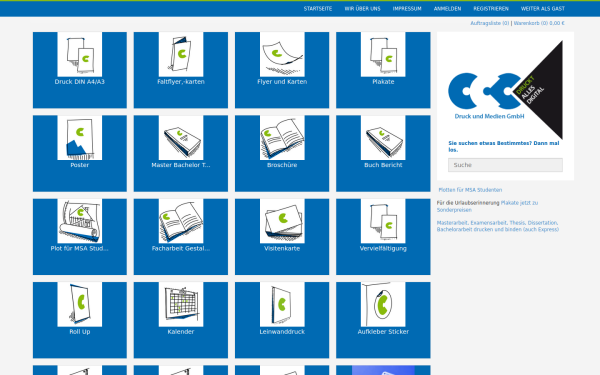The image size is (600, 375).
Task: Go to Startseite in top menu
Action: [318, 8]
